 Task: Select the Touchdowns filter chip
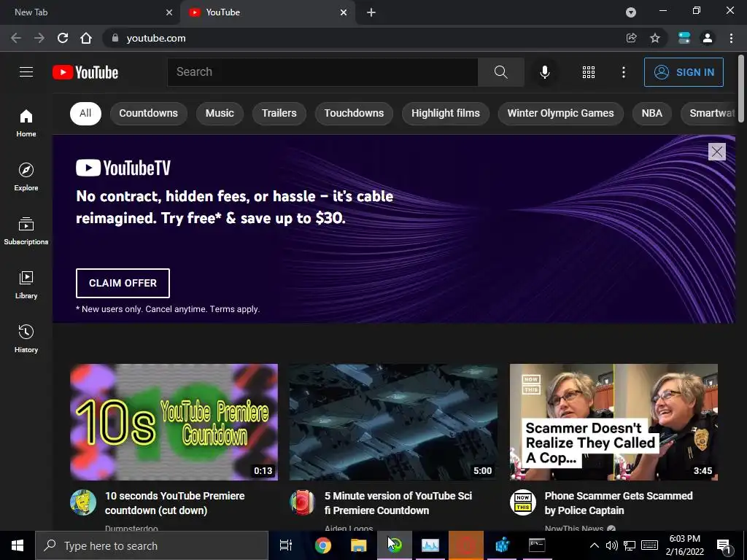[x=354, y=113]
